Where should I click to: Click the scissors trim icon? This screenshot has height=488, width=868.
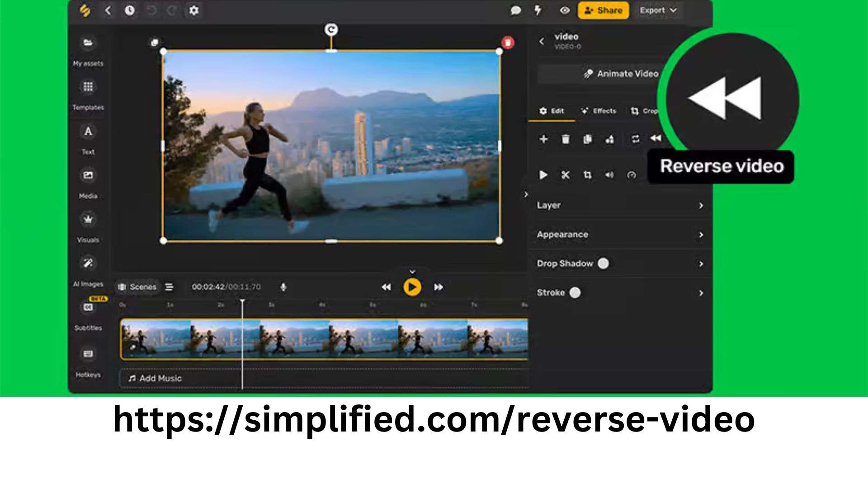pyautogui.click(x=565, y=175)
